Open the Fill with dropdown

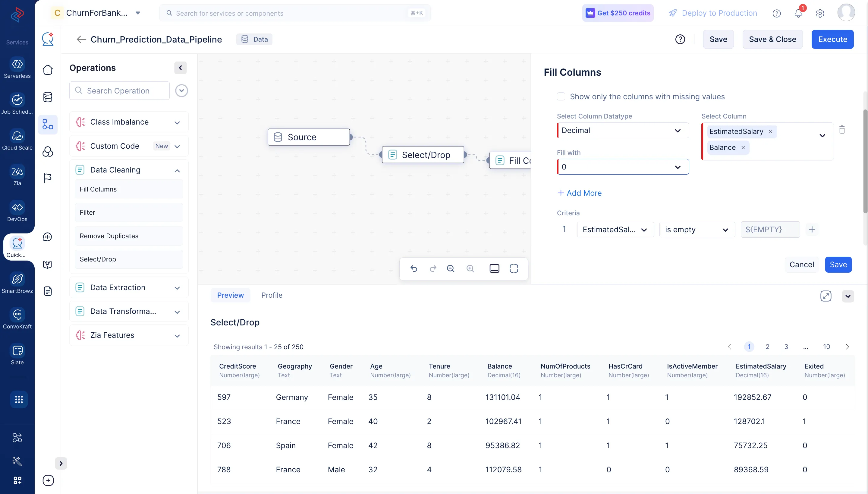[x=623, y=167]
